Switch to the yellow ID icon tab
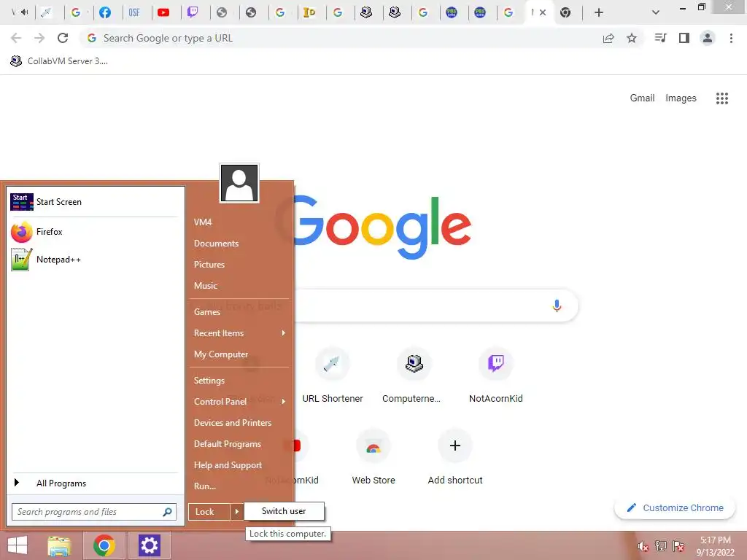The image size is (747, 560). 309,12
